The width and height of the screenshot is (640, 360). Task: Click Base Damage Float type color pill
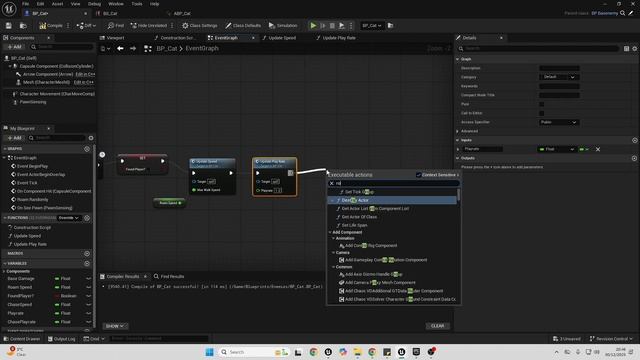coord(57,278)
